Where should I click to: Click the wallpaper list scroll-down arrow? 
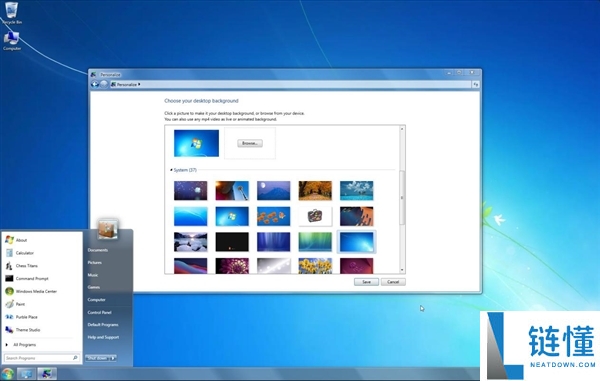point(402,270)
